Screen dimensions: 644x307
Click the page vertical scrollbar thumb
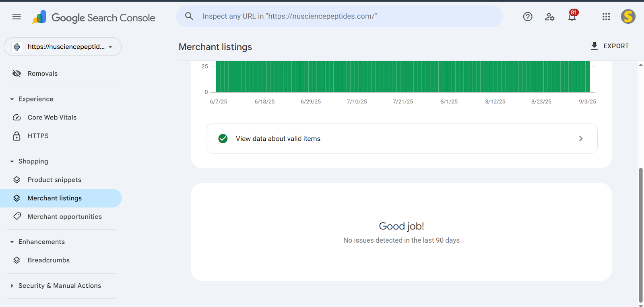pos(641,235)
